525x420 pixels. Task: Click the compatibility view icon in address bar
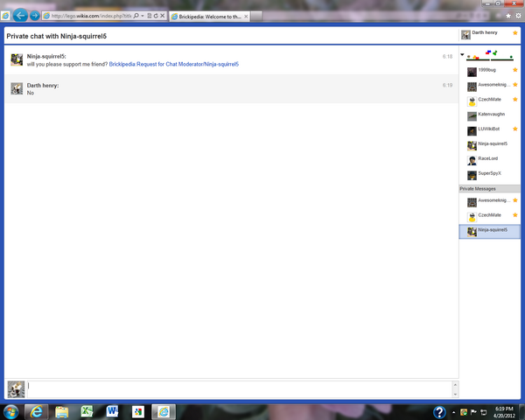[150, 16]
